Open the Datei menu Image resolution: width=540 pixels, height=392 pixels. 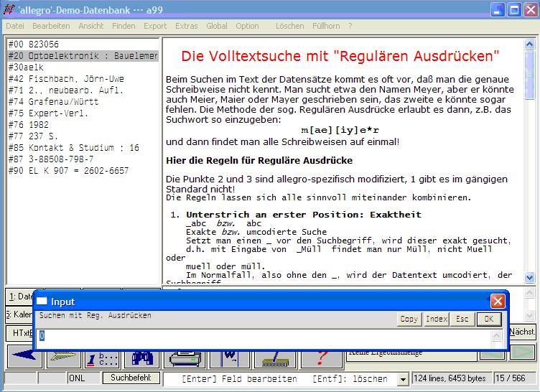coord(15,26)
